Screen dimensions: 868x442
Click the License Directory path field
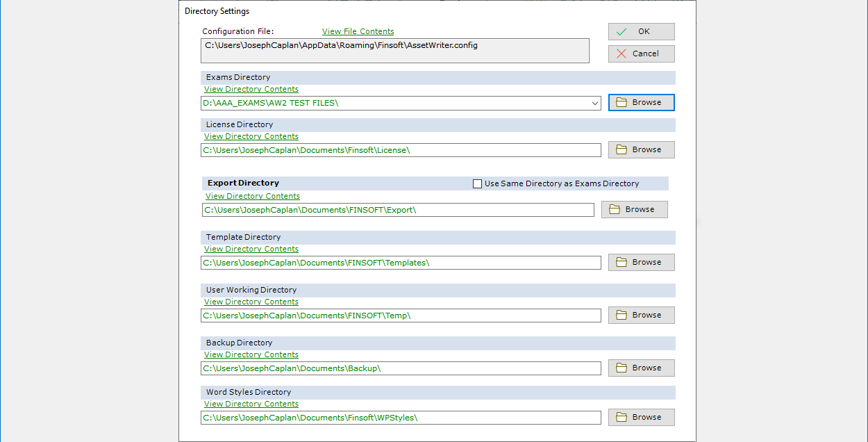click(401, 150)
